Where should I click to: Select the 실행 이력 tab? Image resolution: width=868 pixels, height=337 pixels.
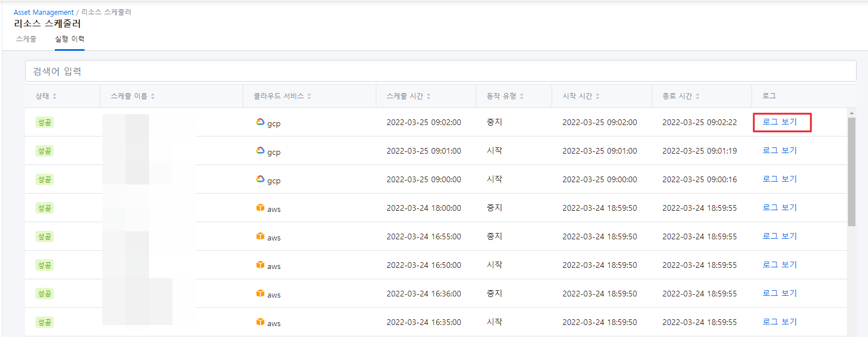point(70,39)
